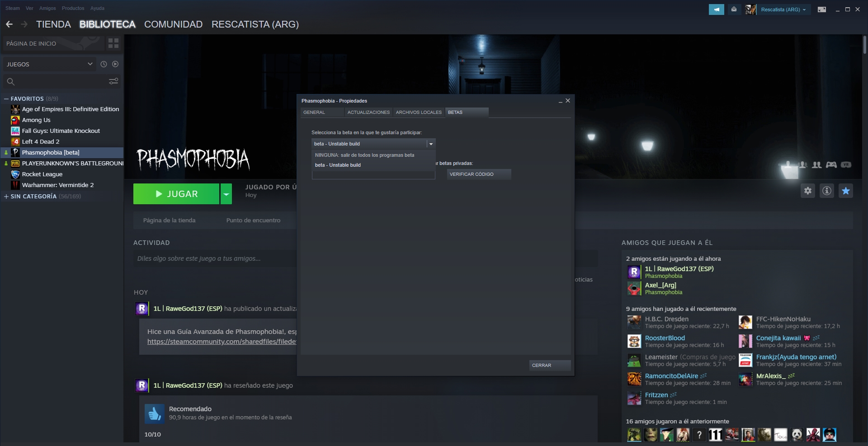
Task: Toggle the library grid view icon
Action: (x=113, y=43)
